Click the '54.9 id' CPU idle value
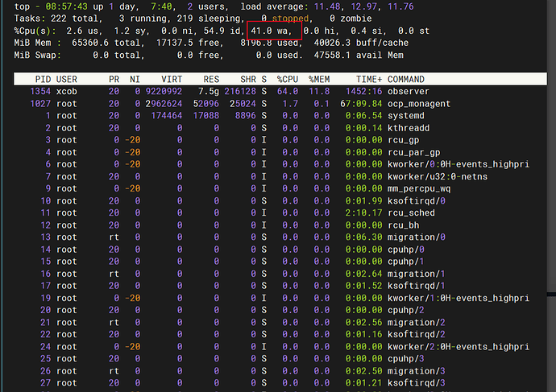 (x=222, y=31)
